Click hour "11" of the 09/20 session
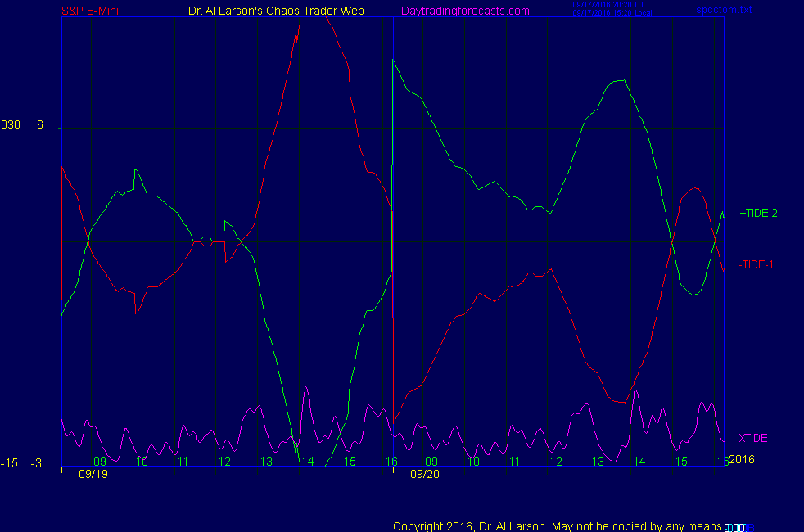This screenshot has width=804, height=532. coord(515,462)
